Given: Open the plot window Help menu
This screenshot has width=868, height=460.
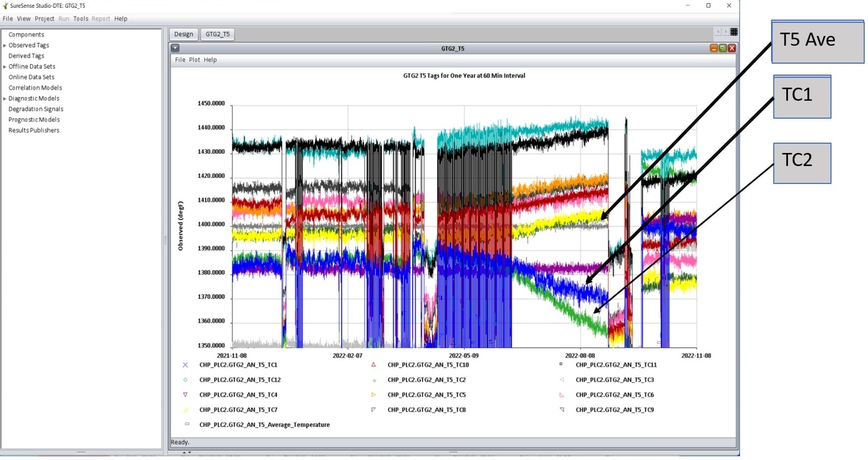Looking at the screenshot, I should pos(210,60).
